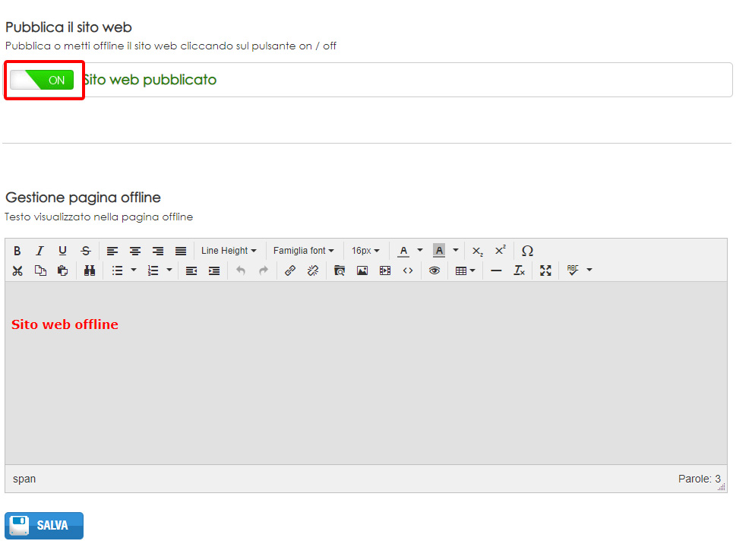Insert a bullet list

pyautogui.click(x=118, y=271)
